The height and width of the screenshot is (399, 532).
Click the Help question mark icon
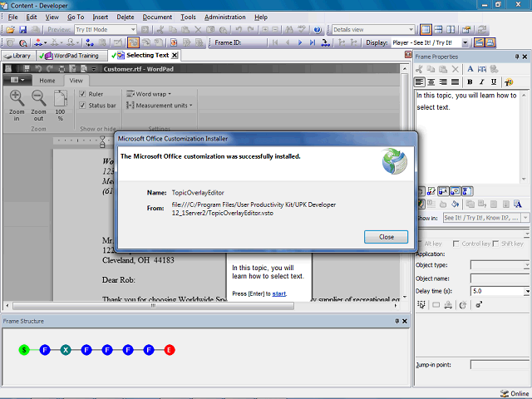318,30
